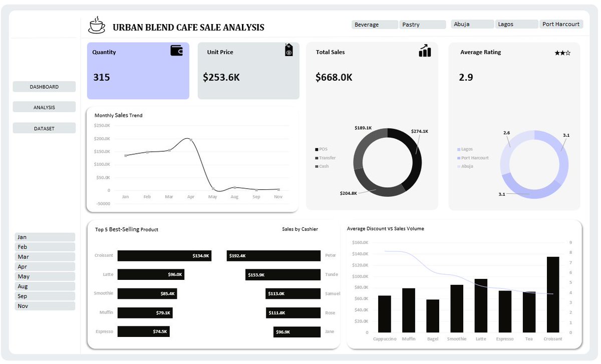This screenshot has width=601, height=364.
Task: Click the $274.1K donut segment label
Action: pos(420,131)
